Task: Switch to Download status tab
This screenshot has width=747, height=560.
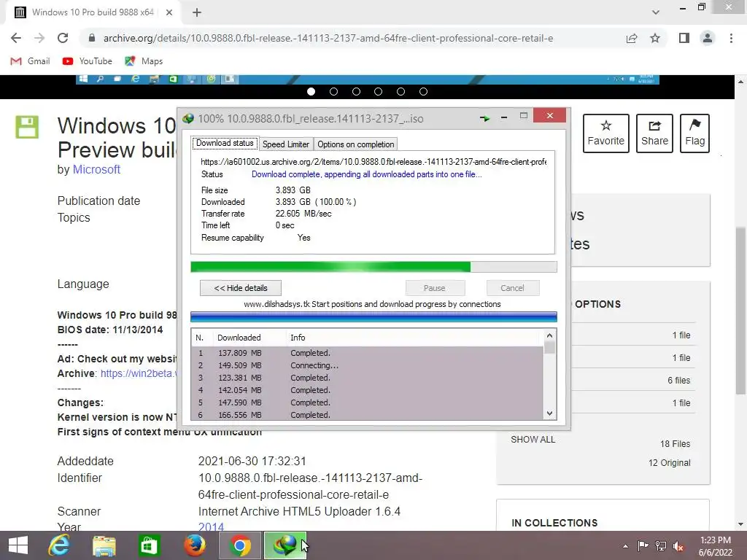Action: click(x=225, y=144)
